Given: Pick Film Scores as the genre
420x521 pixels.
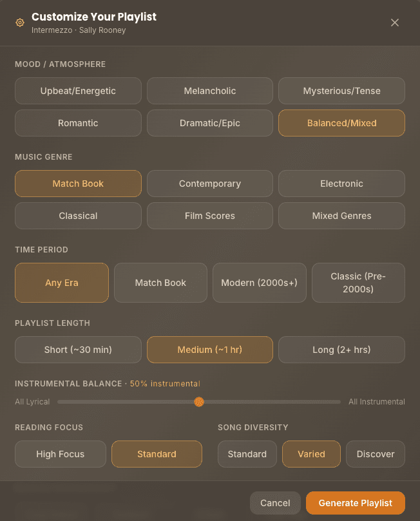Looking at the screenshot, I should coord(209,216).
